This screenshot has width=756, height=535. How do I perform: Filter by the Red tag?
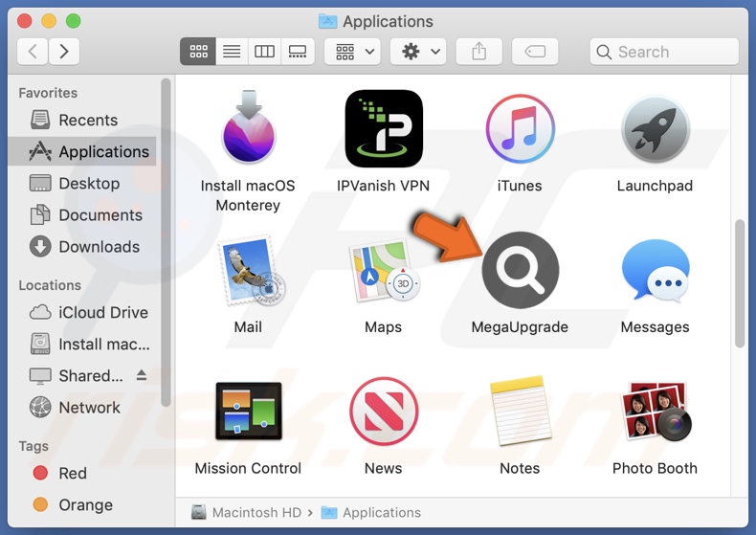(x=82, y=473)
